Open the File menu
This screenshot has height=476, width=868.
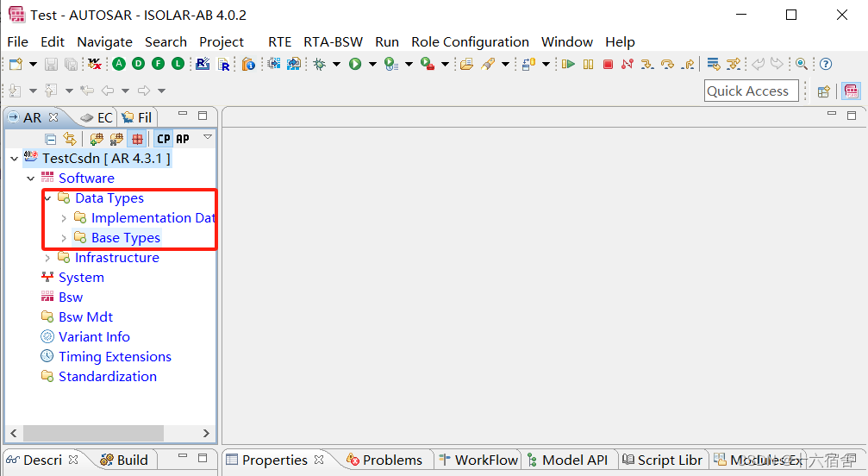click(x=17, y=42)
